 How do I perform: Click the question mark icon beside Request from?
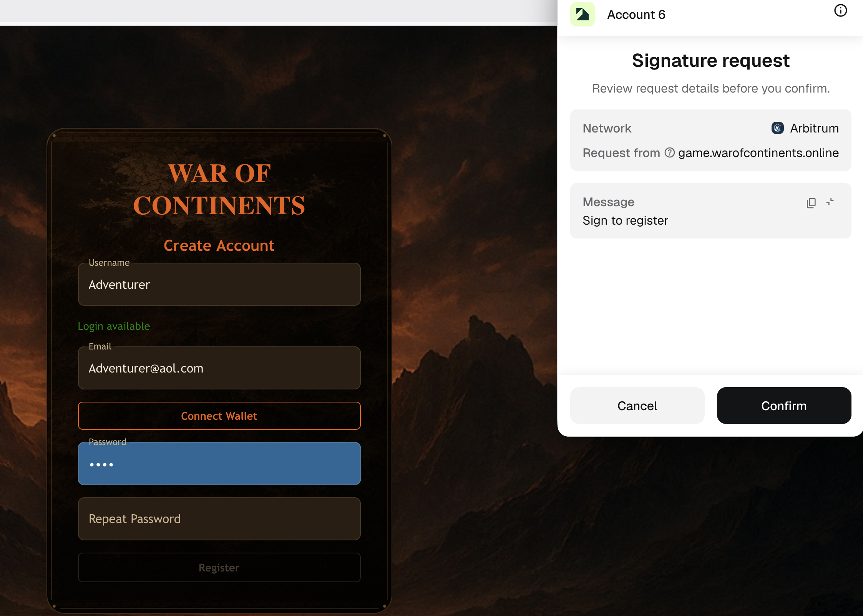pyautogui.click(x=669, y=153)
